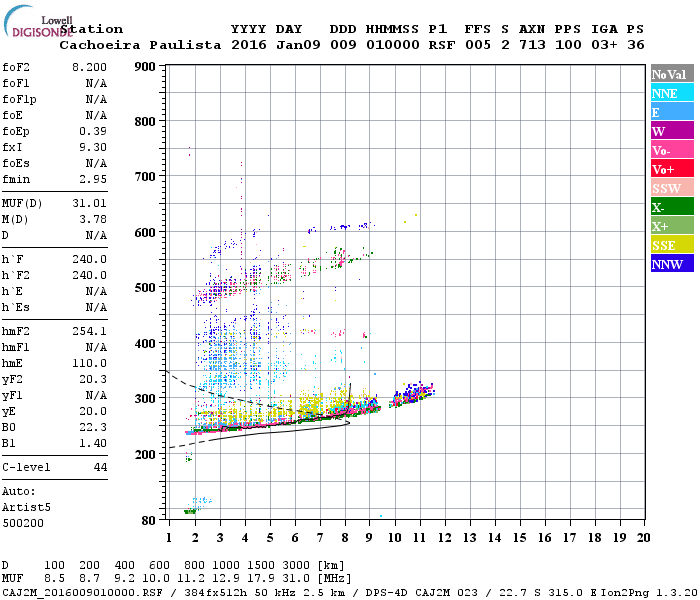Image resolution: width=700 pixels, height=600 pixels.
Task: Click the echo trace cluster between 10-11 MHz
Action: coord(412,394)
